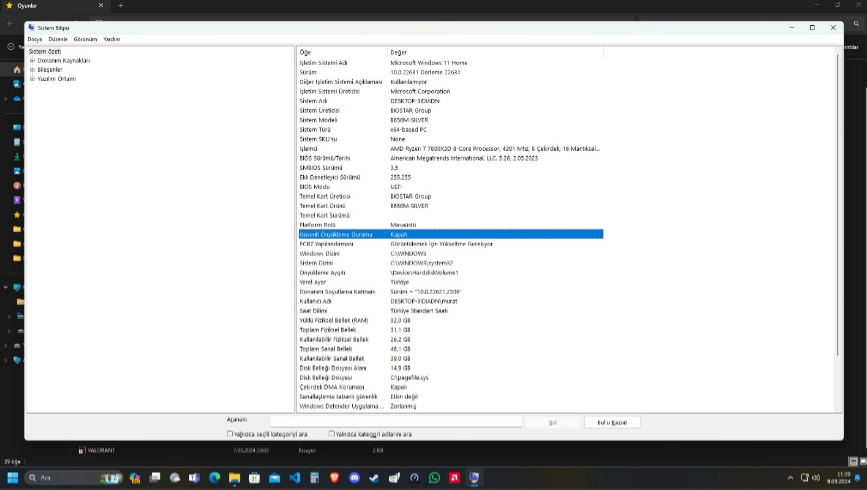The image size is (867, 490).
Task: Open the Mail app on the taskbar
Action: click(x=274, y=477)
